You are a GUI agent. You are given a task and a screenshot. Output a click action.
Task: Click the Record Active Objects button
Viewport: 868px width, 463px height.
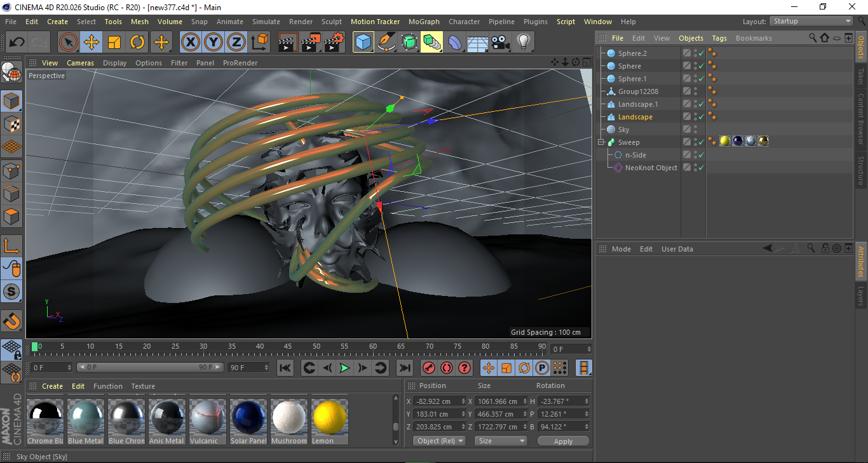coord(428,368)
